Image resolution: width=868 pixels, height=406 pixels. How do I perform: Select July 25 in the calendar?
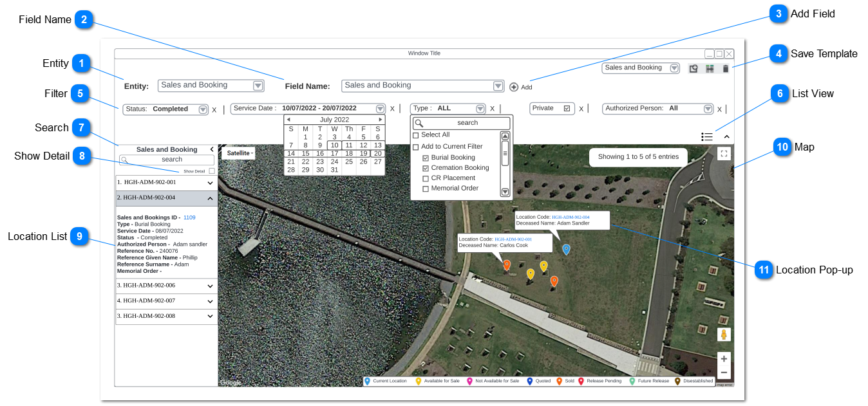pyautogui.click(x=349, y=162)
